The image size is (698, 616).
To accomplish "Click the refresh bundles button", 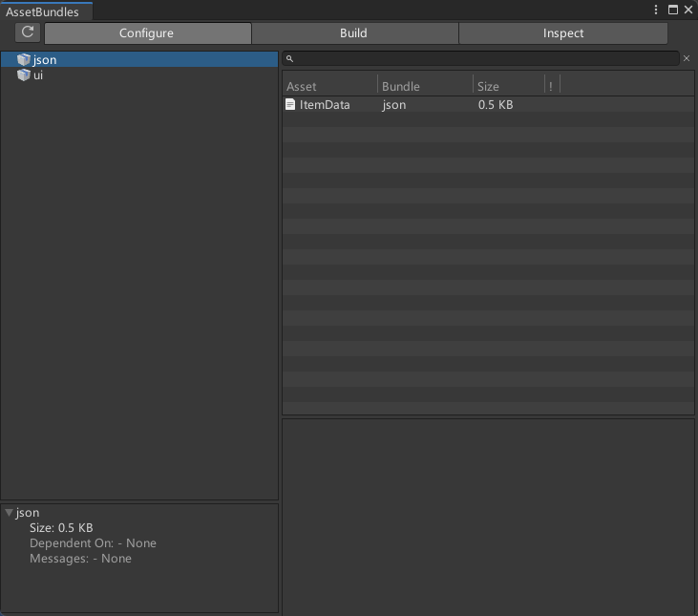I will pyautogui.click(x=28, y=32).
